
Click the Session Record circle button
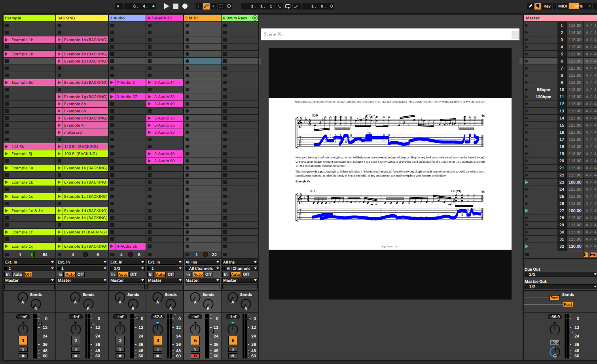[x=229, y=6]
